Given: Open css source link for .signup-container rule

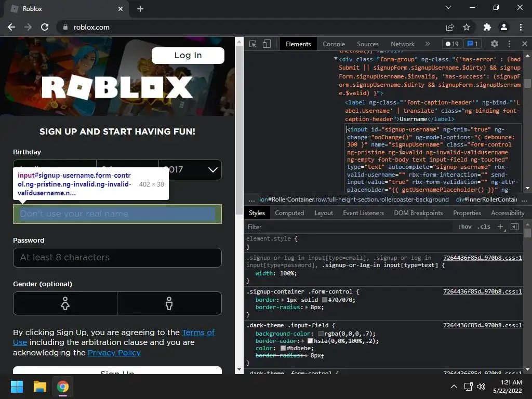Looking at the screenshot, I should [x=483, y=291].
